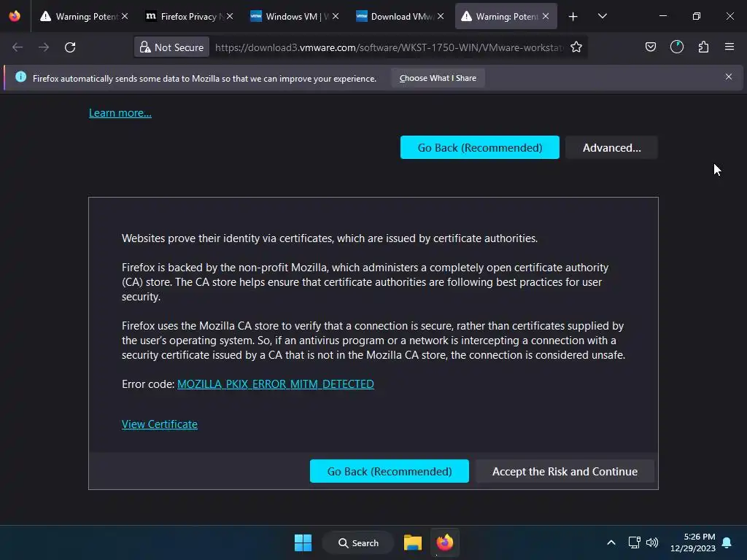The width and height of the screenshot is (747, 560).
Task: Show hidden system tray icons chevron
Action: tap(611, 542)
